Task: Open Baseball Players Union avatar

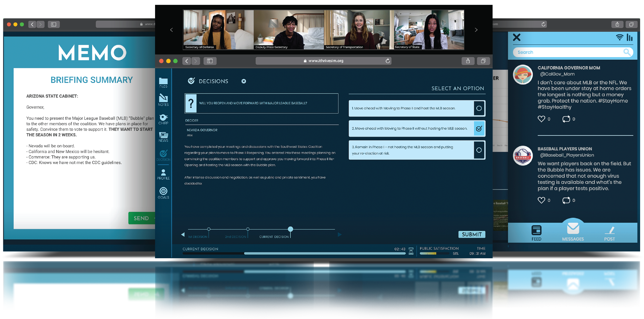Action: [x=523, y=156]
